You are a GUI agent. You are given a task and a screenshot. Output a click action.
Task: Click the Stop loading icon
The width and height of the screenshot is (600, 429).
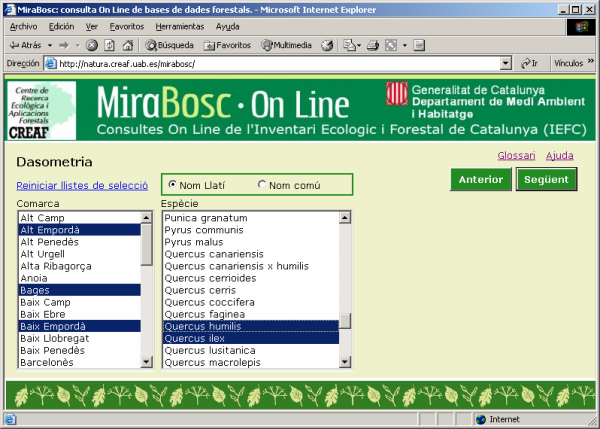coord(91,45)
